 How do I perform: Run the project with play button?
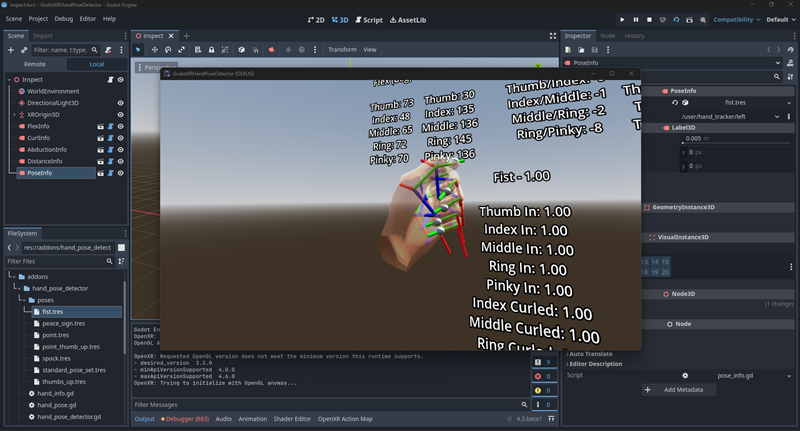pos(622,19)
